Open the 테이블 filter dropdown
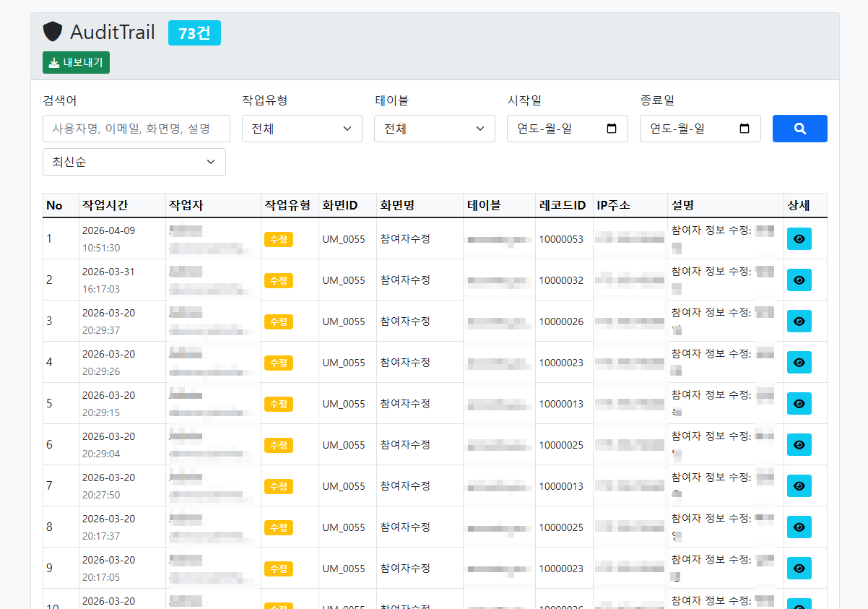The width and height of the screenshot is (868, 609). (x=434, y=128)
